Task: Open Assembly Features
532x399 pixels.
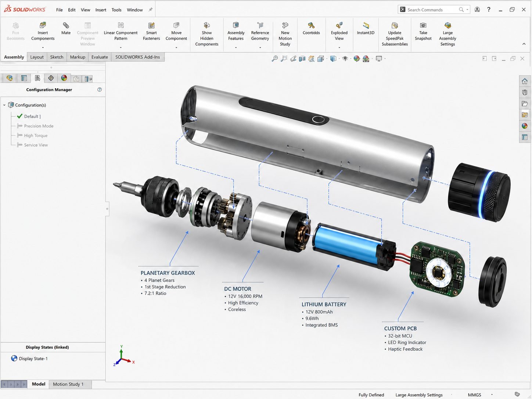Action: 236,31
